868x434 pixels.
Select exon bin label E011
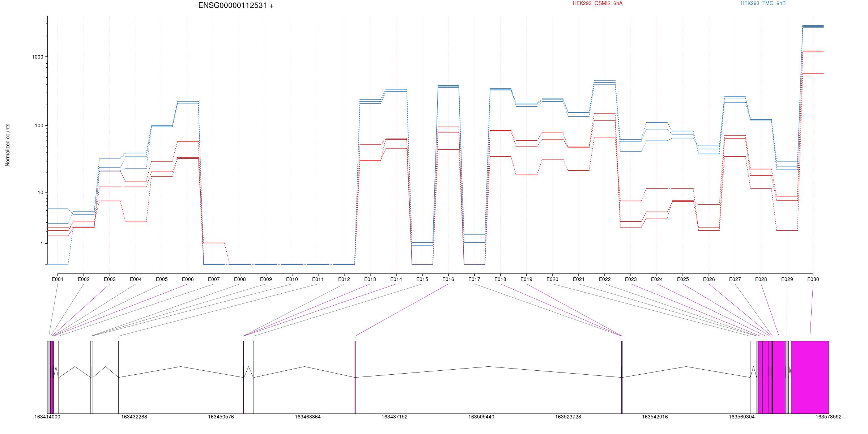click(318, 279)
